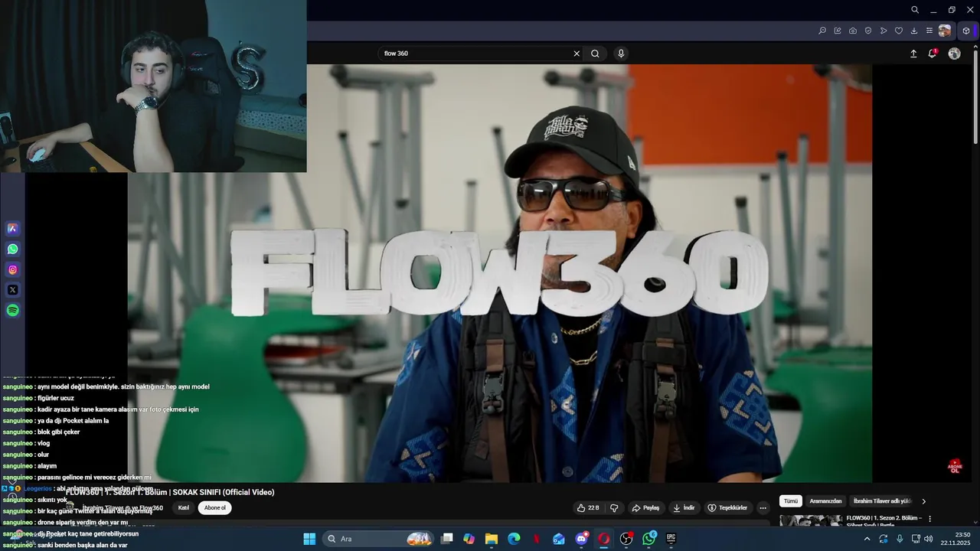Open the suggested FLOW360 Sezon 2 video thumbnail
Image resolution: width=980 pixels, height=551 pixels.
click(x=811, y=520)
